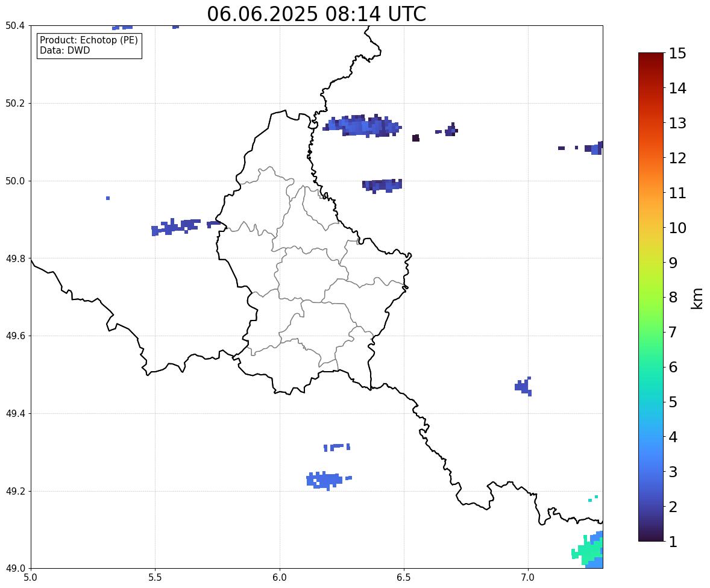Click the plot title 06.06.2025 08:14 UTC
The width and height of the screenshot is (710, 588).
point(316,14)
